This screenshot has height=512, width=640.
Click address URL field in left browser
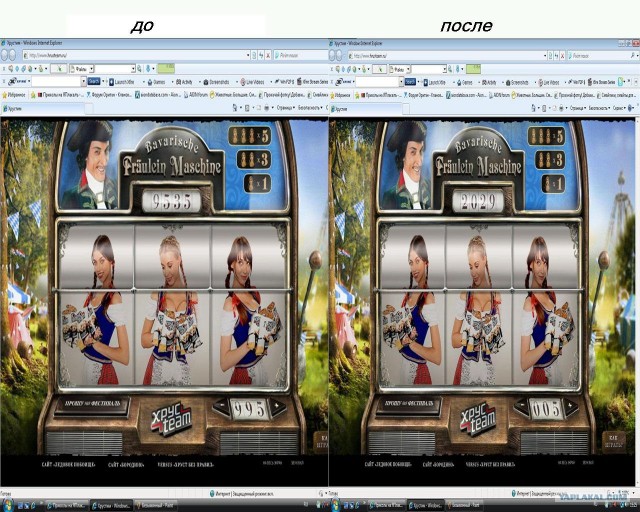[135, 55]
